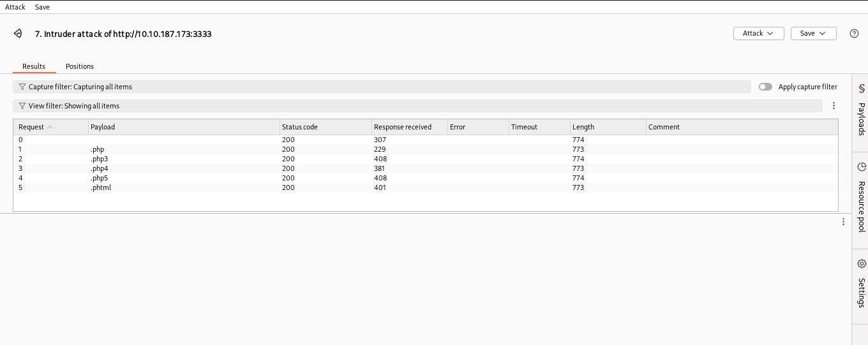This screenshot has height=345, width=868.
Task: Select the Results tab
Action: [34, 66]
